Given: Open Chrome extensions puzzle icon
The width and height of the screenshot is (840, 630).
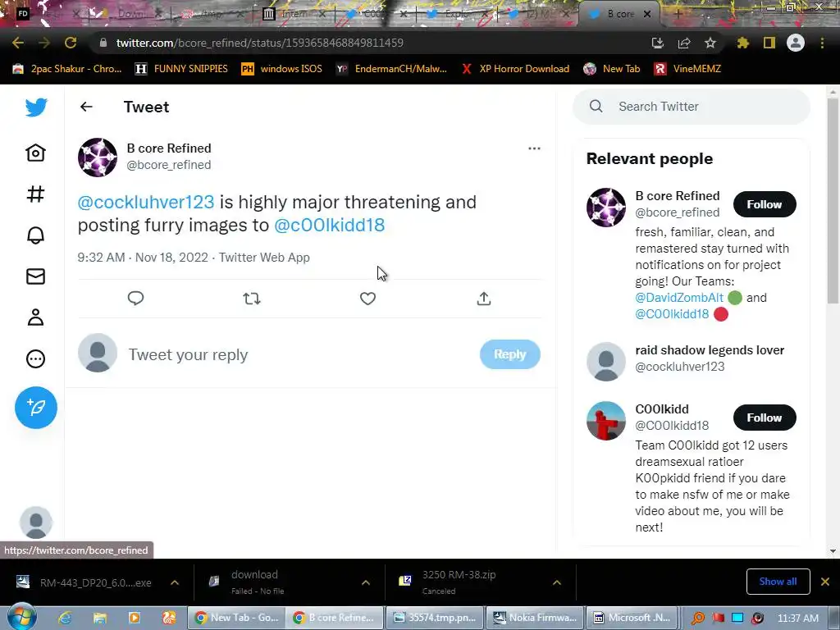Looking at the screenshot, I should 743,43.
